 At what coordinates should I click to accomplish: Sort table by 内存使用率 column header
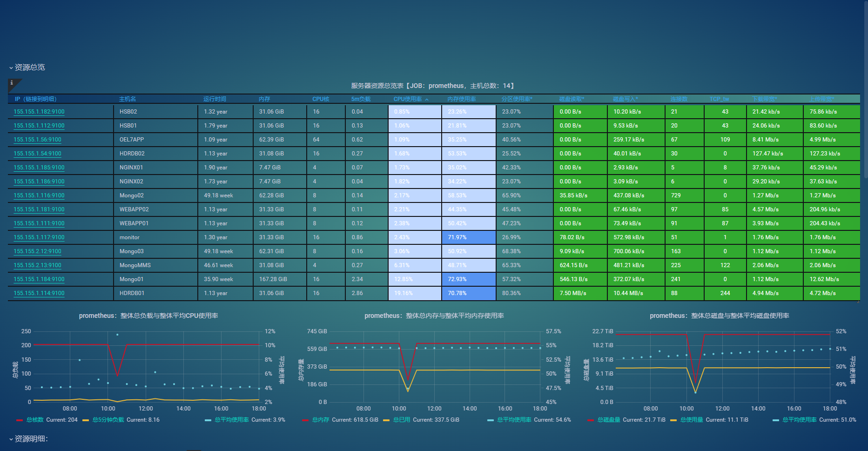pos(462,99)
